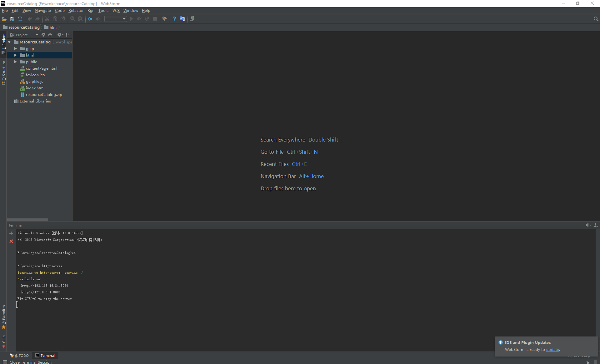600x364 pixels.
Task: Click the Debug bug icon
Action: point(139,19)
